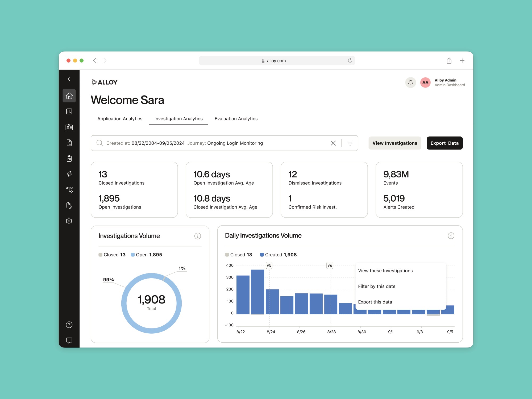Open the ID card entities sidebar icon
This screenshot has width=532, height=399.
(x=69, y=127)
